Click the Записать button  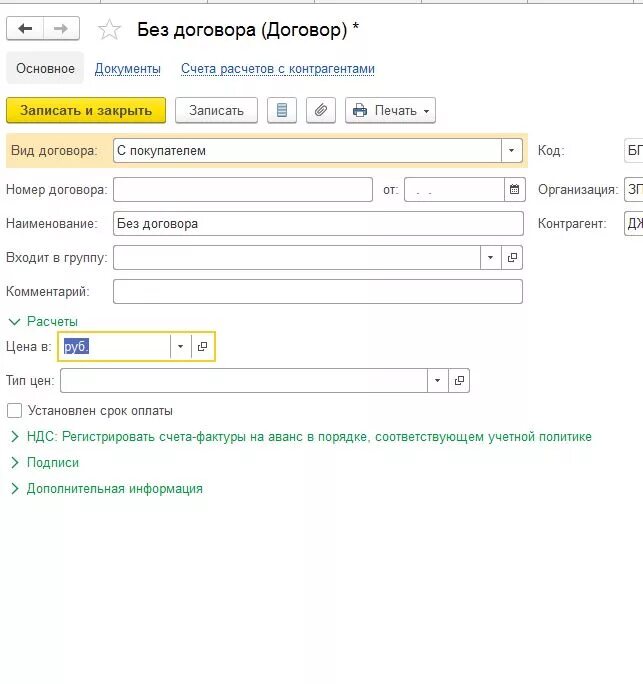click(216, 110)
